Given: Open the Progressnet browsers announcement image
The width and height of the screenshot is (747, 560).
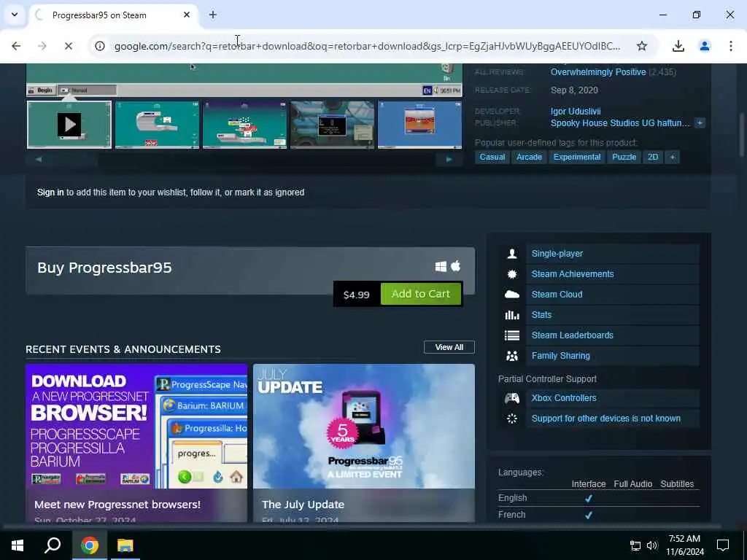Looking at the screenshot, I should click(x=136, y=426).
